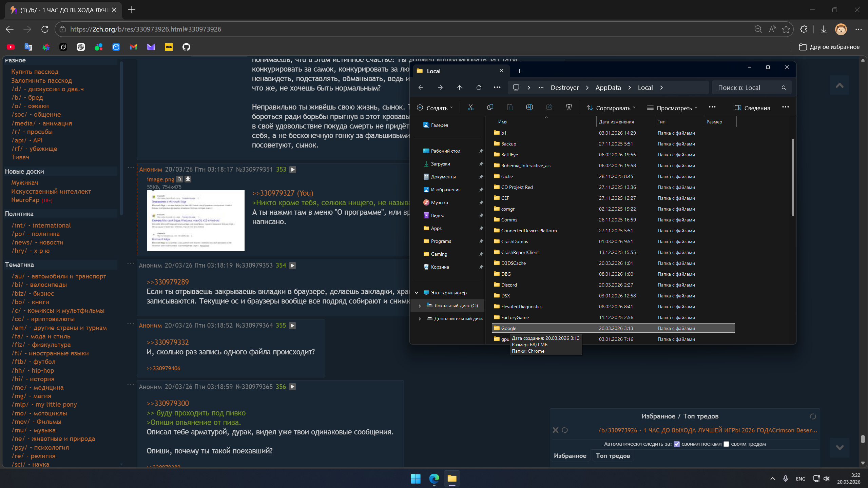Switch to the Топ тредов tab
The height and width of the screenshot is (488, 868).
613,456
